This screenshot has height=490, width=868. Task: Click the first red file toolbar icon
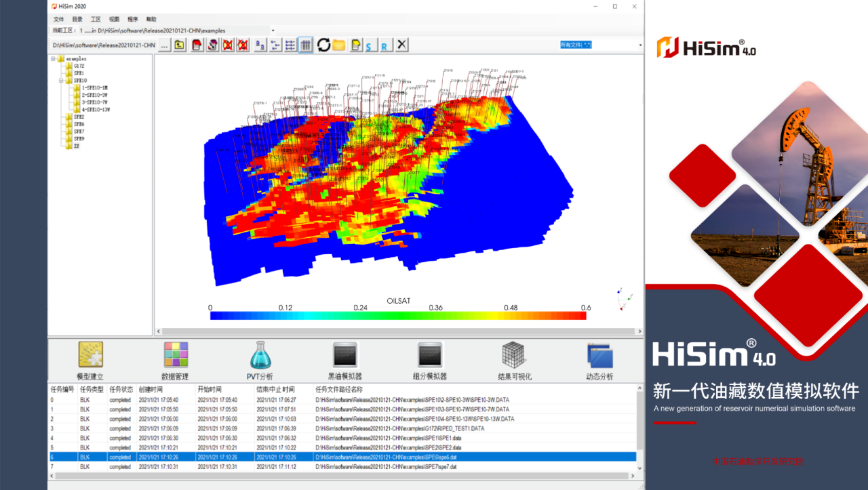pyautogui.click(x=197, y=45)
